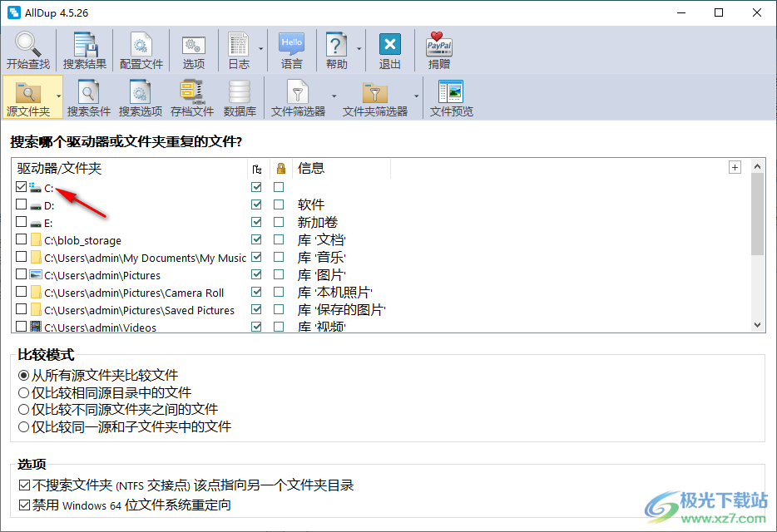Click the plus button to add folder
This screenshot has height=532, width=777.
coord(735,167)
